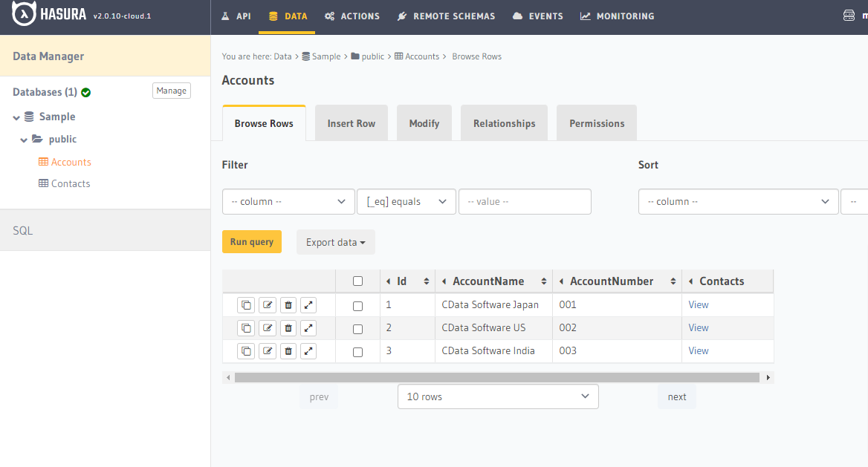The height and width of the screenshot is (467, 868).
Task: Click the Run query button
Action: [x=252, y=242]
